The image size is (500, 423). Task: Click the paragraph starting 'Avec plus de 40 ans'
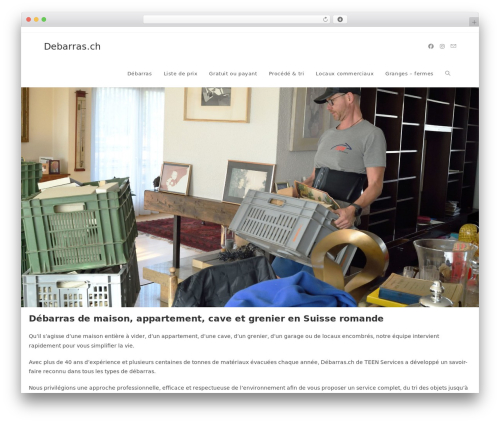click(x=248, y=366)
